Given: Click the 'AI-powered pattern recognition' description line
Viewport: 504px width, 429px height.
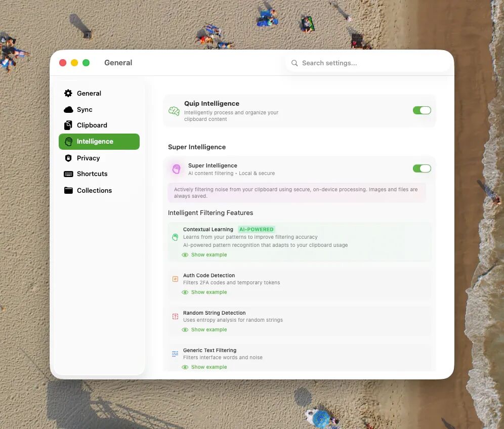Looking at the screenshot, I should [266, 245].
